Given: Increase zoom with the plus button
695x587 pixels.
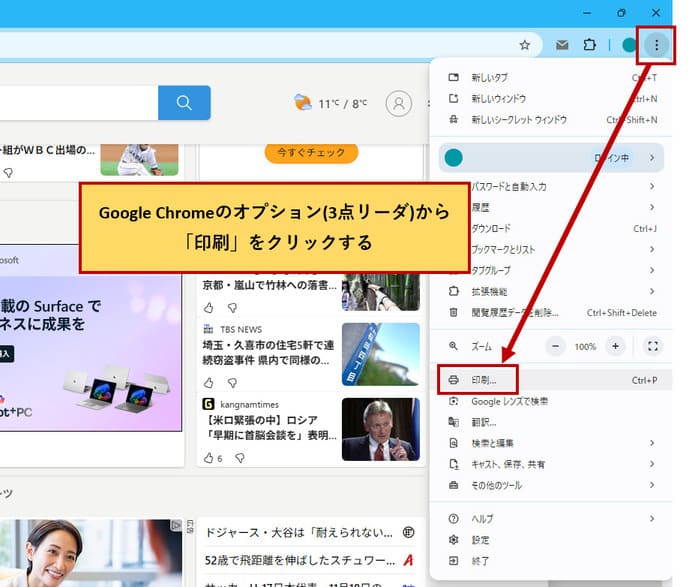Looking at the screenshot, I should coord(615,346).
